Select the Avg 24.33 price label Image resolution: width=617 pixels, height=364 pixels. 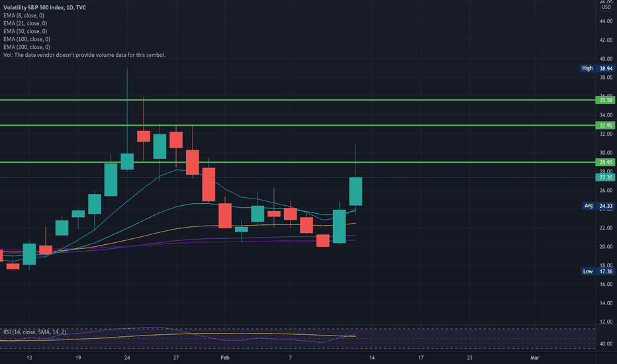pos(598,206)
